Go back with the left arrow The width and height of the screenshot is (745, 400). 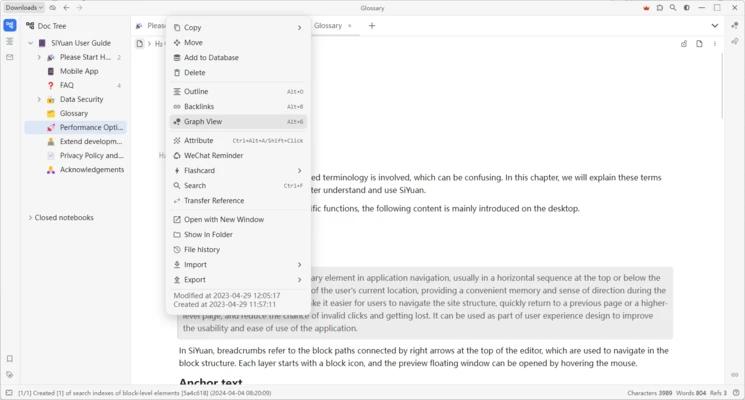point(66,8)
